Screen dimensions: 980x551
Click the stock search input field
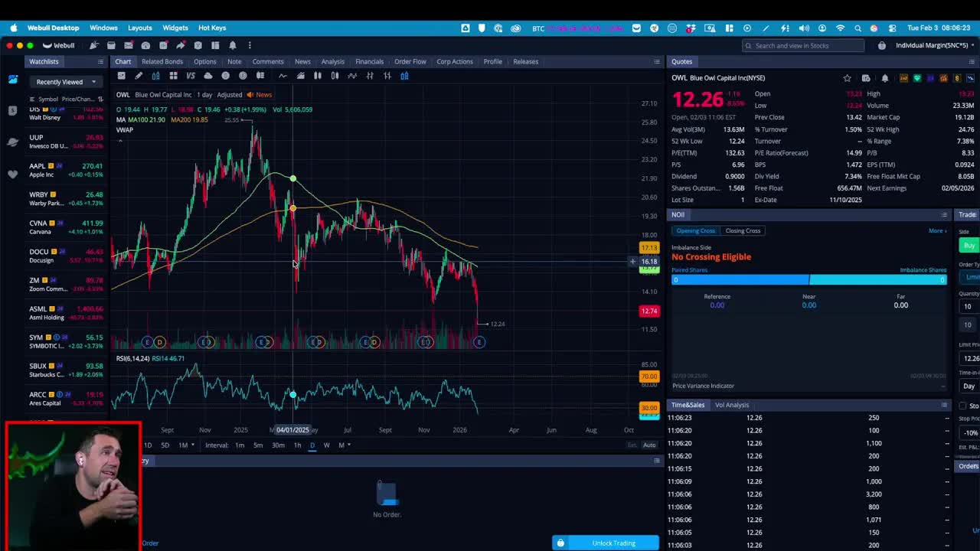point(803,45)
